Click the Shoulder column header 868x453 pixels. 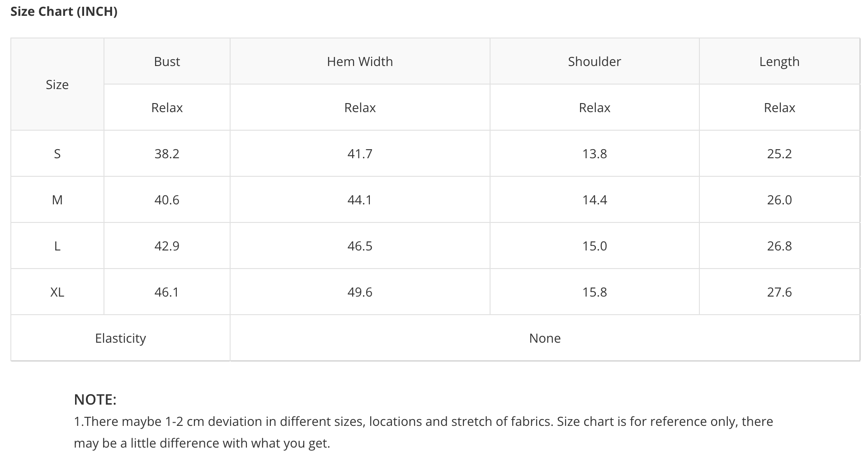(594, 61)
